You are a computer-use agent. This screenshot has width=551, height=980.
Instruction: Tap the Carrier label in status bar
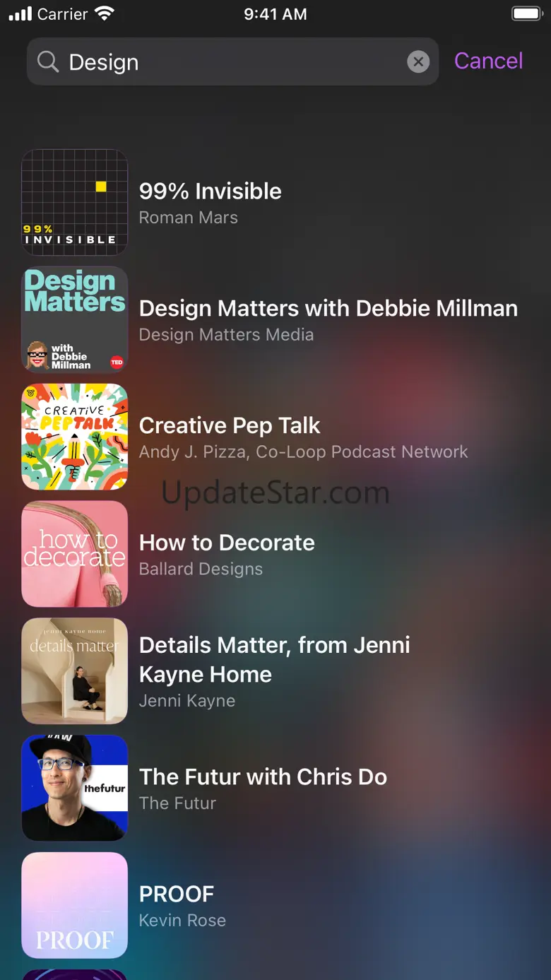coord(62,14)
